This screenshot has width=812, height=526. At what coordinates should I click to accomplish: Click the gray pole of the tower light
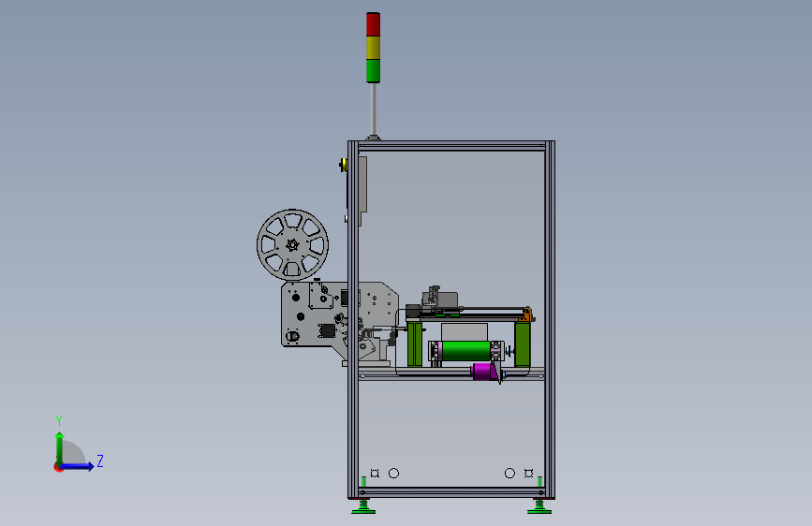373,110
